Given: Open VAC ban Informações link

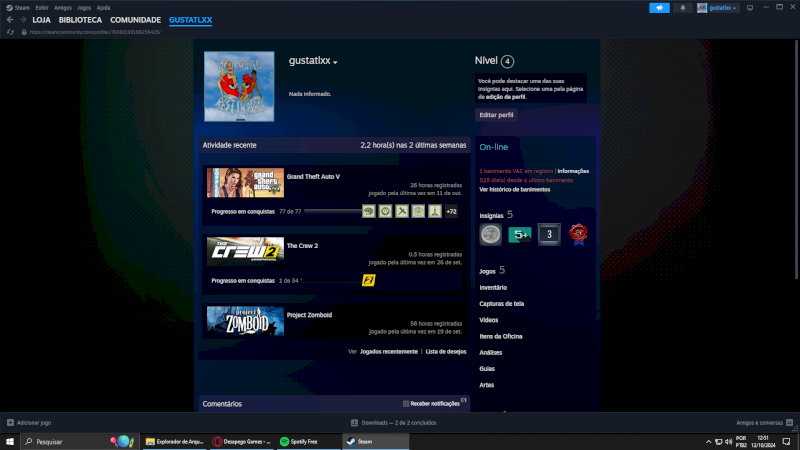Looking at the screenshot, I should point(573,171).
